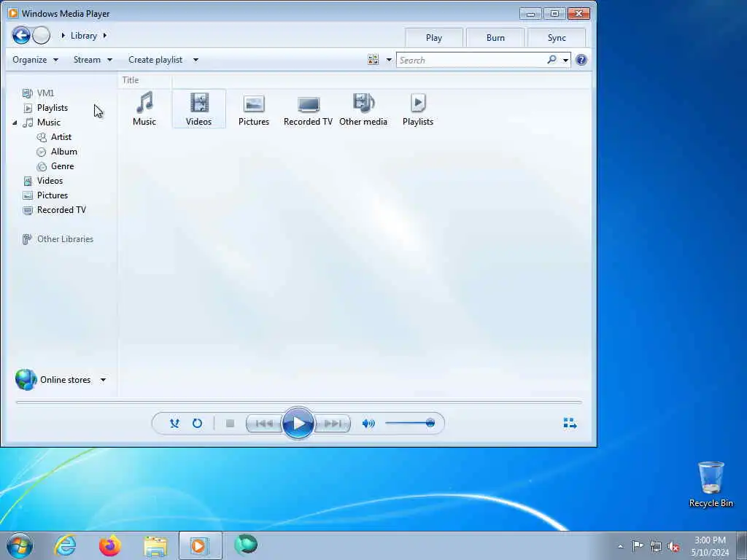
Task: Click the seek progress bar
Action: [298, 402]
